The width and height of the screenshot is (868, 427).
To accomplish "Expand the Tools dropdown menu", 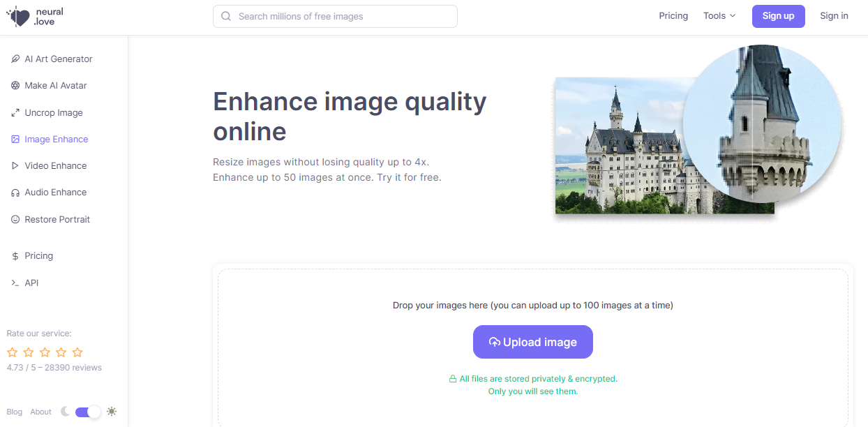I will pyautogui.click(x=719, y=16).
